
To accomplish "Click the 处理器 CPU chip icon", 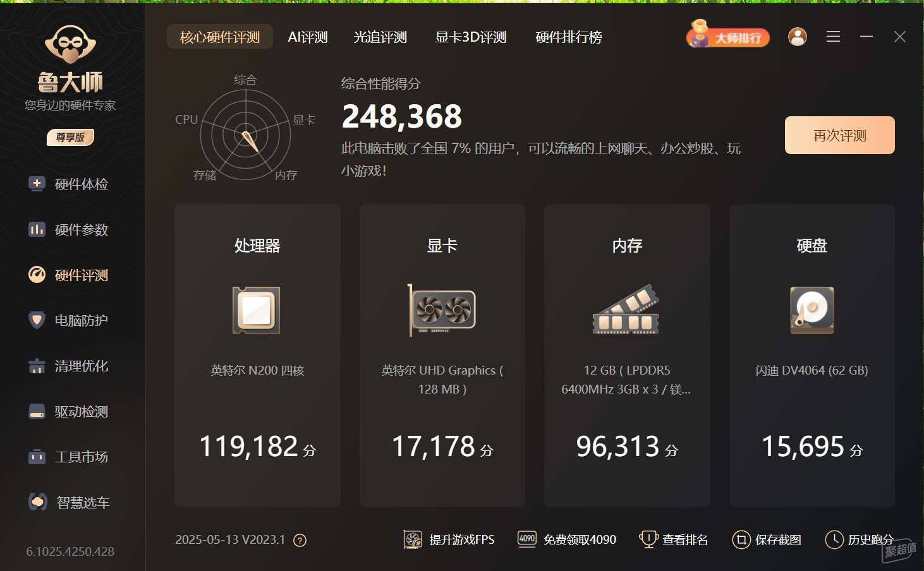I will [x=257, y=310].
